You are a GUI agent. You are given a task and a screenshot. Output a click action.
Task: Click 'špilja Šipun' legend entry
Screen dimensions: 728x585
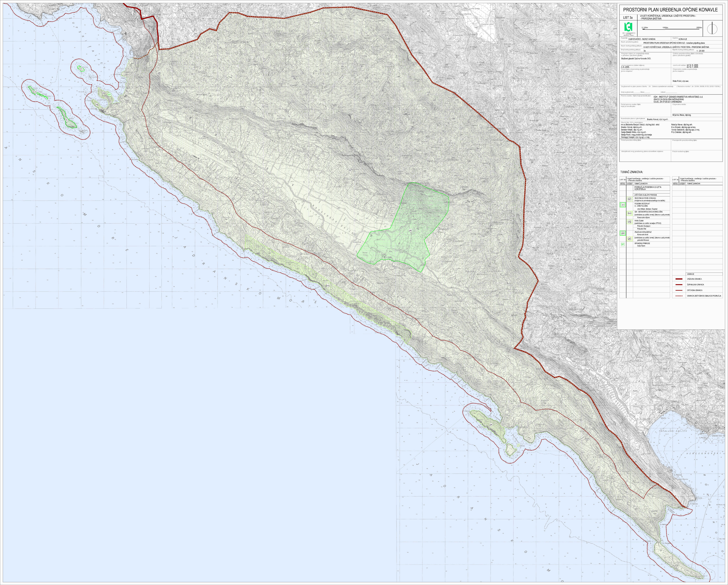pos(641,246)
